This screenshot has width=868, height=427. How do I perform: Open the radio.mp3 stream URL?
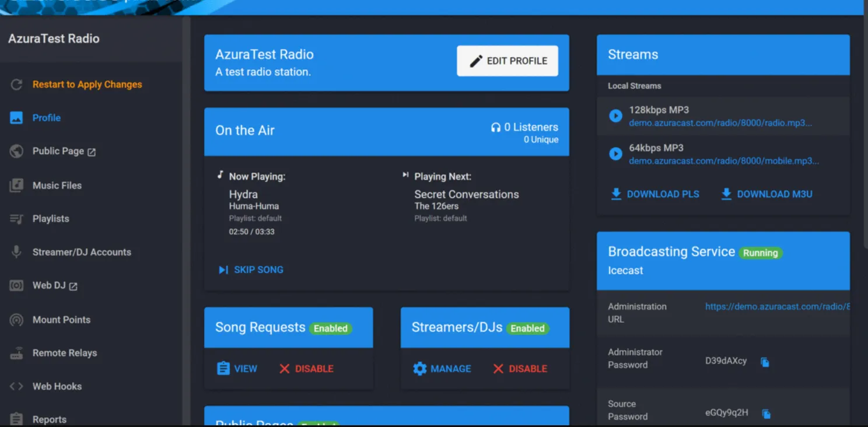(x=720, y=123)
